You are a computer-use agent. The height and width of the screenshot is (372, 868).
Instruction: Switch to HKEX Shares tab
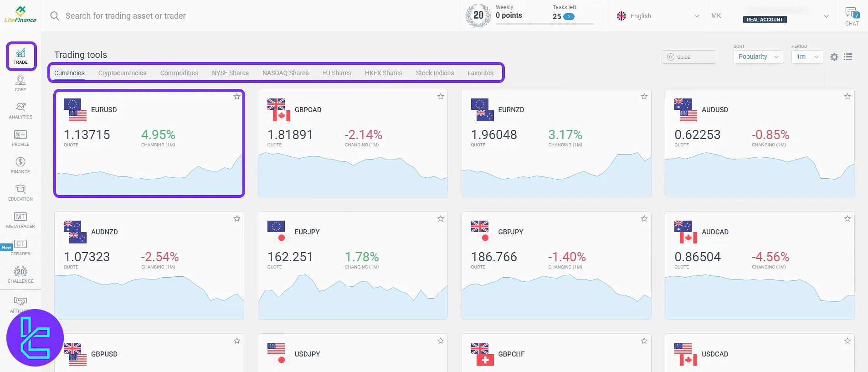[x=383, y=73]
